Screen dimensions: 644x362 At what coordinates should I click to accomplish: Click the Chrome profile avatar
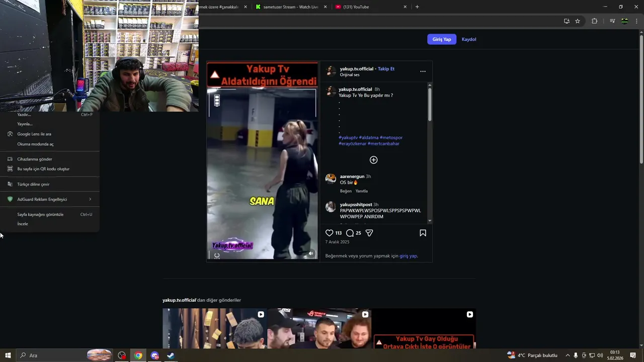click(624, 21)
